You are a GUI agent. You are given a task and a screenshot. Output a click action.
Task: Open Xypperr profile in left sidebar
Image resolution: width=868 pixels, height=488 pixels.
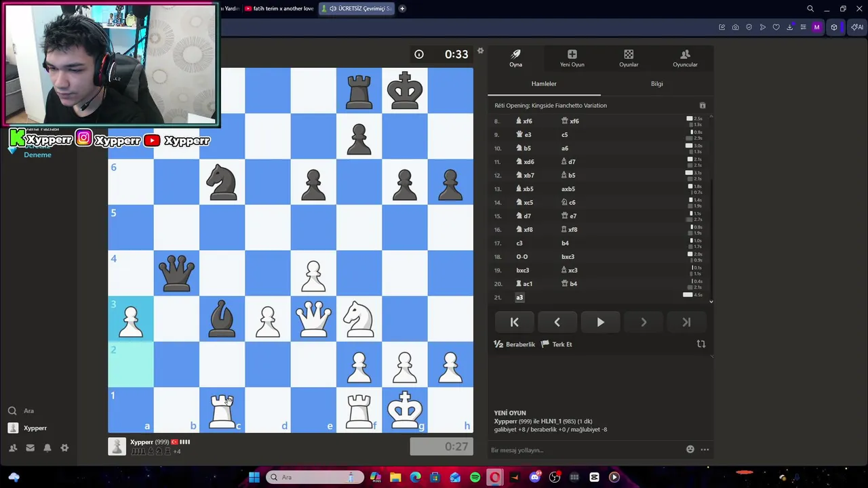pyautogui.click(x=27, y=428)
